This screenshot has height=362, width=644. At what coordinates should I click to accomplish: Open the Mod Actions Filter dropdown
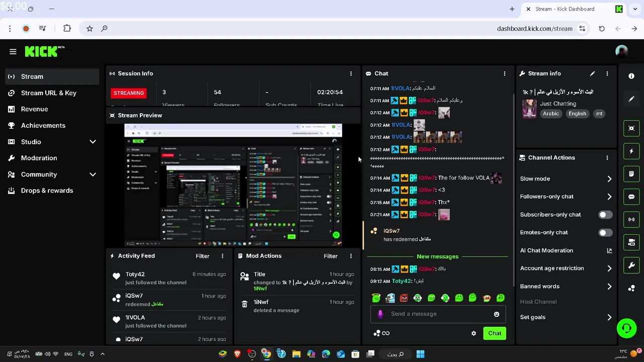click(331, 256)
